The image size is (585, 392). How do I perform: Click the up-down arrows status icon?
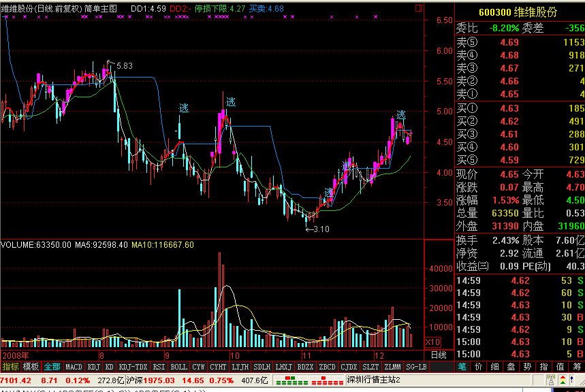coord(563,380)
